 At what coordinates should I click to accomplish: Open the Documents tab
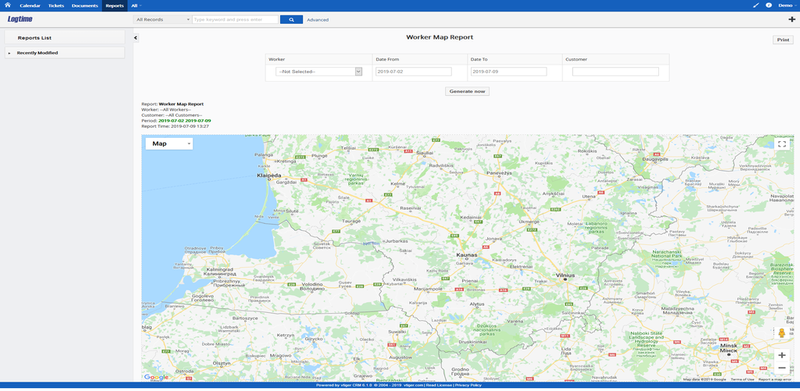click(x=85, y=6)
